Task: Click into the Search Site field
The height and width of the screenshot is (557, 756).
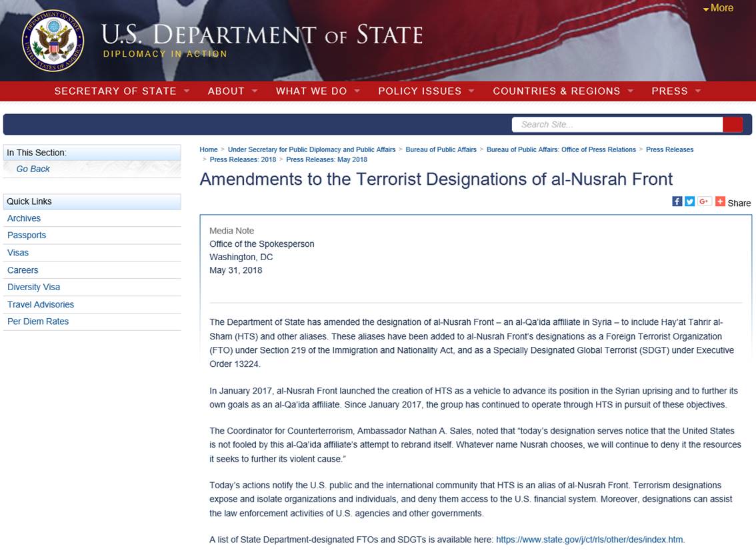Action: [x=617, y=124]
